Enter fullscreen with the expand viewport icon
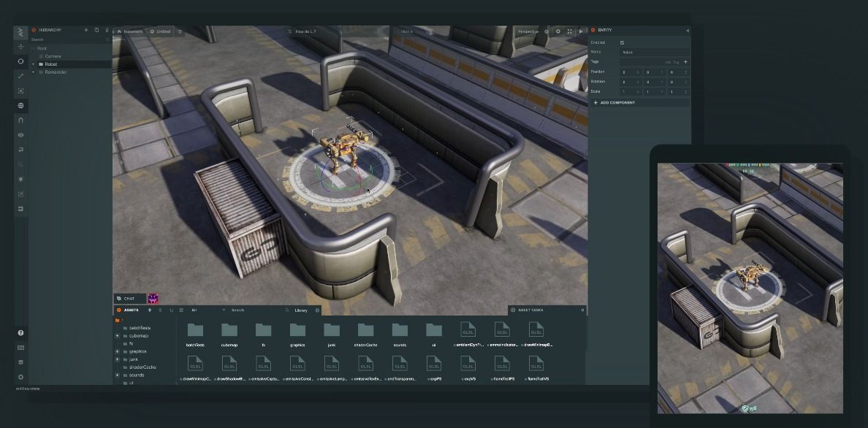This screenshot has height=428, width=868. point(570,31)
